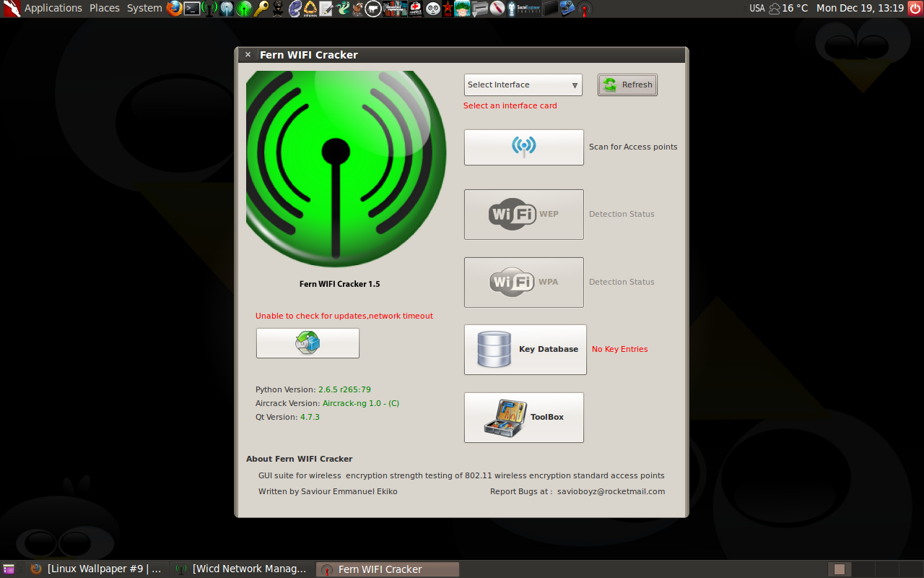924x578 pixels.
Task: Click 'Written by Saviour Emmanuel Ekiko' text
Action: click(328, 491)
